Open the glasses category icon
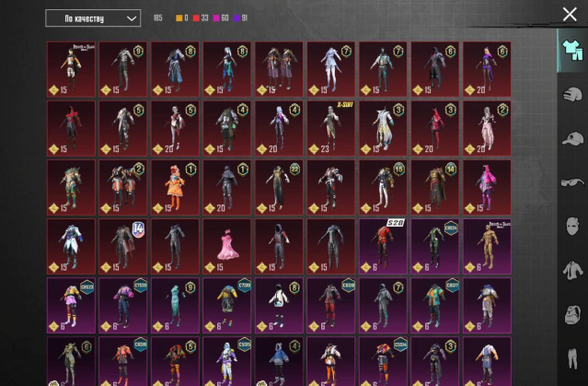 [571, 181]
